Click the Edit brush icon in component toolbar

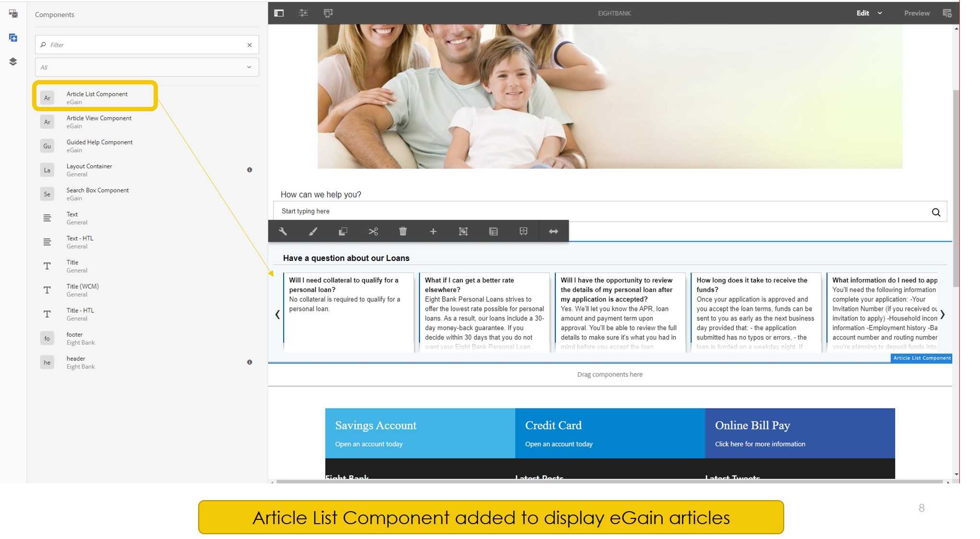click(x=312, y=231)
